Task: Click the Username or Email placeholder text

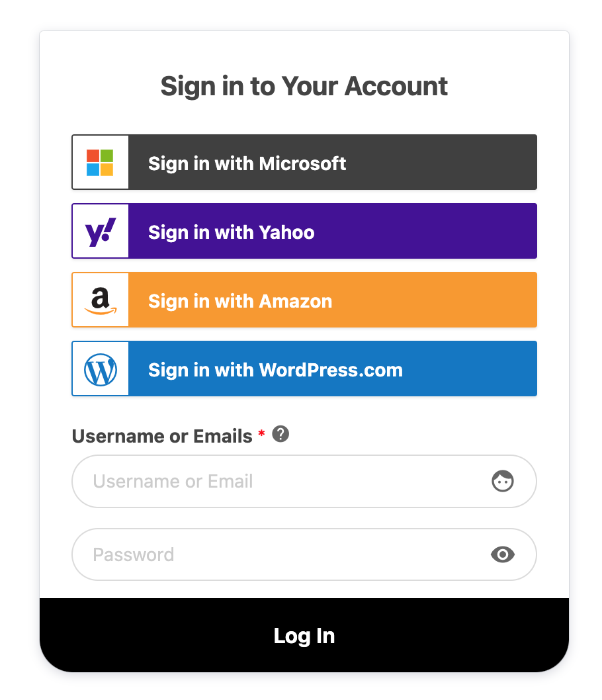Action: click(x=173, y=481)
